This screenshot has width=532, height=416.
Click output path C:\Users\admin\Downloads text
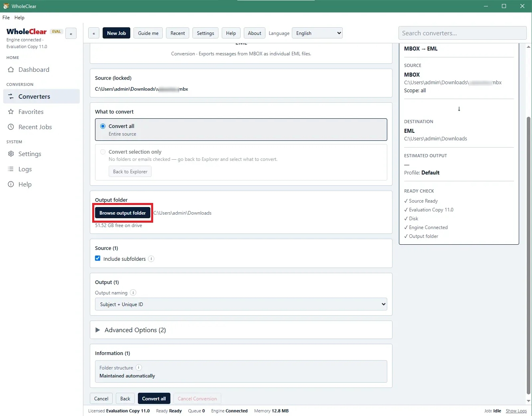pos(182,213)
